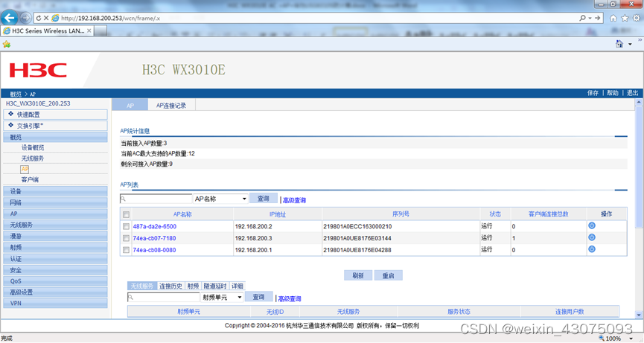
Task: Open 设备概览 in sidebar
Action: click(33, 148)
